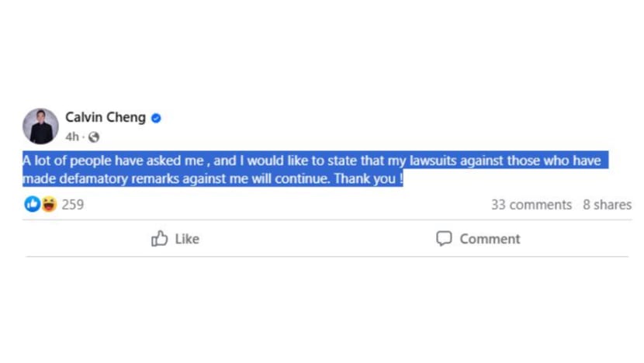Image resolution: width=644 pixels, height=363 pixels.
Task: Click the blue verified badge
Action: coord(156,118)
